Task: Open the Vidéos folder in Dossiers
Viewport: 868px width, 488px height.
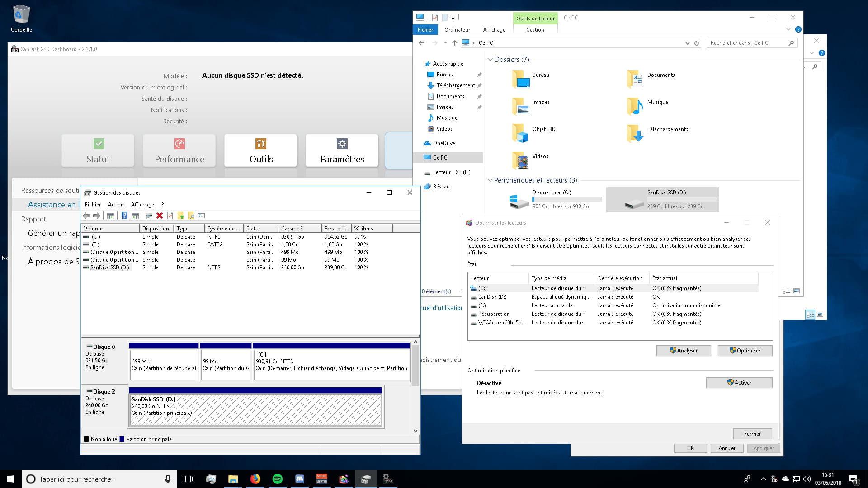Action: pyautogui.click(x=530, y=160)
